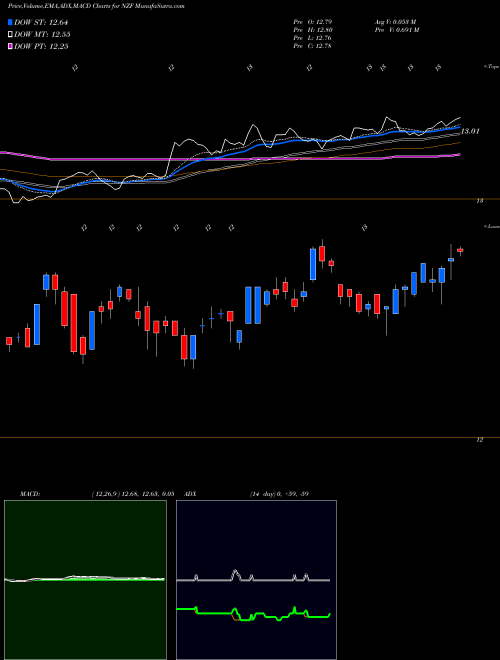Click the blue DOW ST legend swatch

10,22
